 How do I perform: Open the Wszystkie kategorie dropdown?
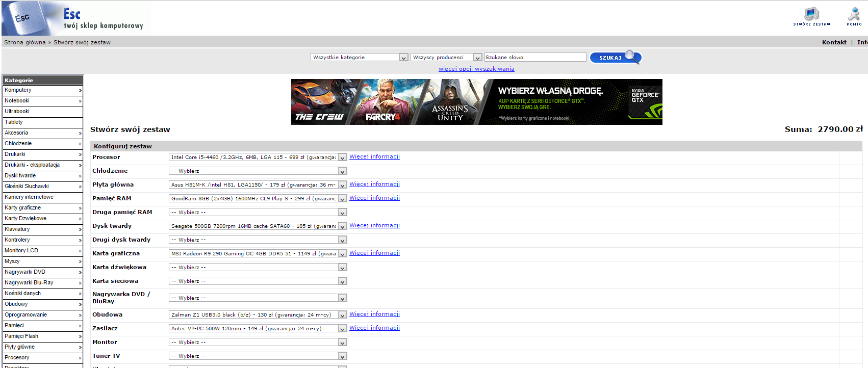(x=360, y=58)
